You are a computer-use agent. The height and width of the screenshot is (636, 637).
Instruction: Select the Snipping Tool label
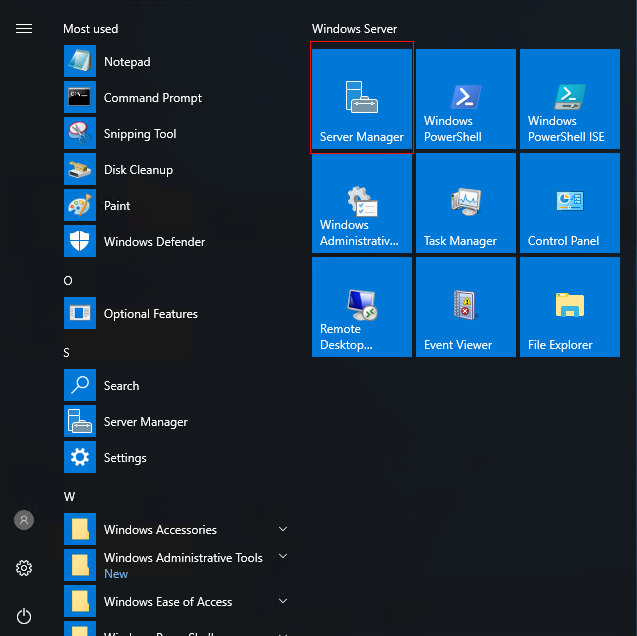click(140, 134)
